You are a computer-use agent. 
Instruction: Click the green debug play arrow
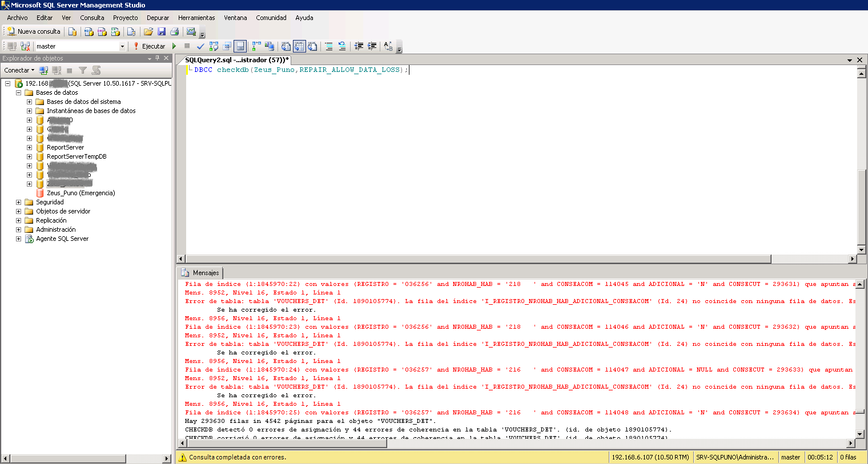(174, 46)
